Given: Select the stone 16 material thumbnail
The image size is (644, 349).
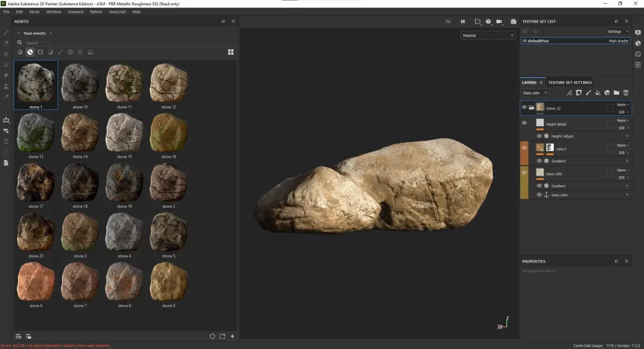Looking at the screenshot, I should (169, 132).
